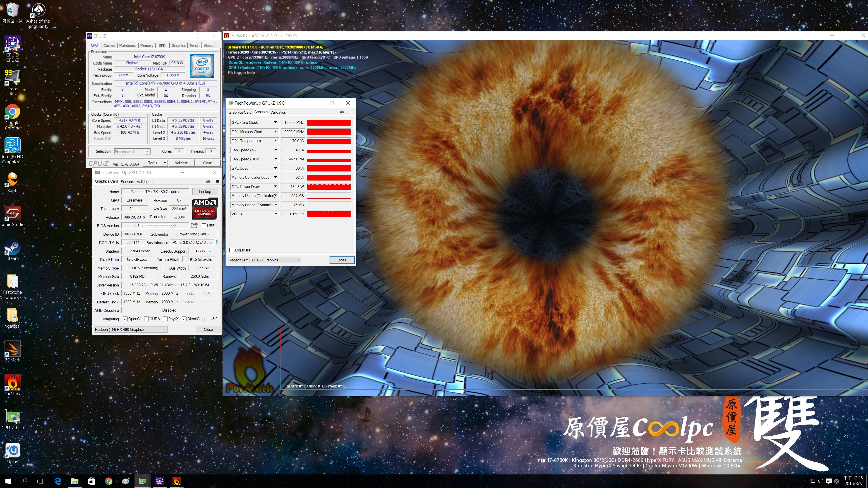Click Close in GPU-Z Graphics Card window
This screenshot has height=488, width=868.
pyautogui.click(x=208, y=329)
